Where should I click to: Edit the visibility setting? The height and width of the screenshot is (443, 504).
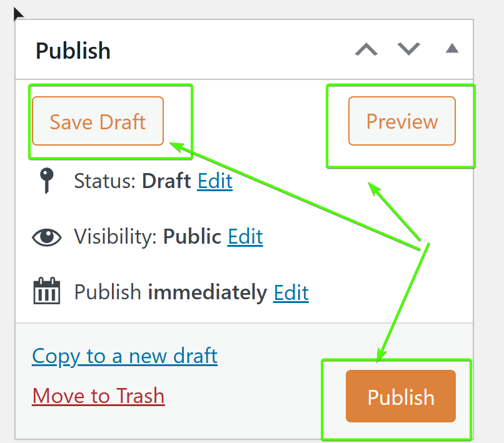coord(245,237)
